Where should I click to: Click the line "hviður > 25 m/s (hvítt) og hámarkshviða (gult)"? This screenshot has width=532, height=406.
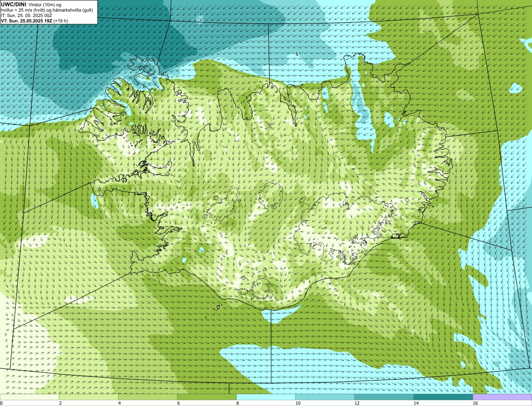tap(47, 10)
